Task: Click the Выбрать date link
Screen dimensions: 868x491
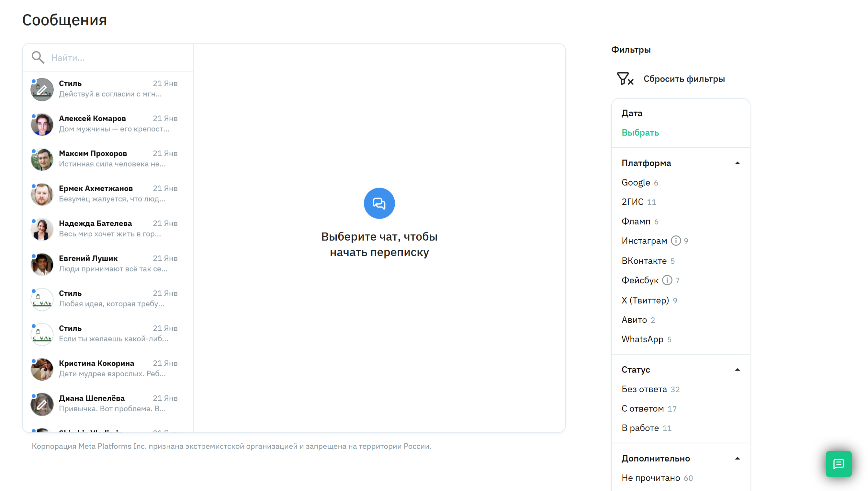Action: (640, 132)
